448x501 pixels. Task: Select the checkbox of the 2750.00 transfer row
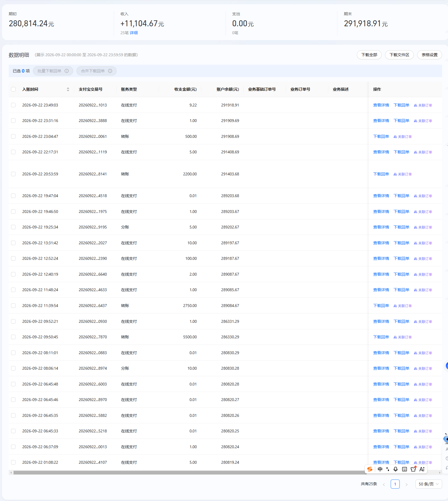(x=13, y=306)
